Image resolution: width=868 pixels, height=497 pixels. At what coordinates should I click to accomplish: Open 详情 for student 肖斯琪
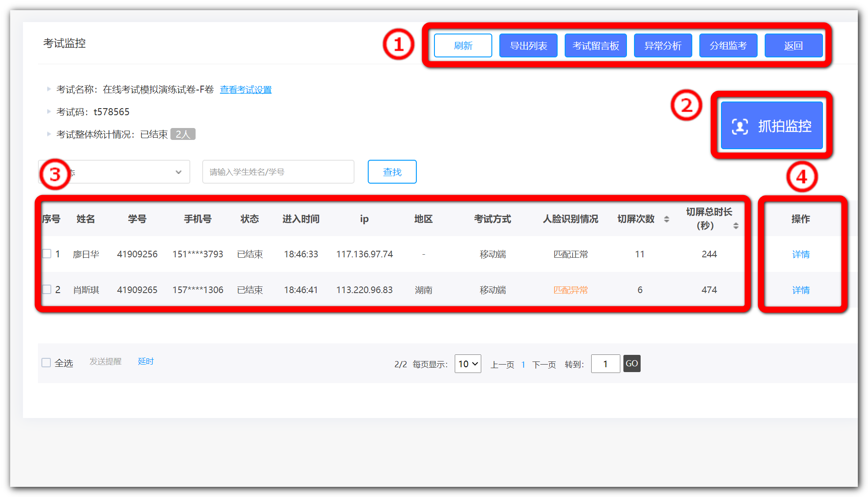[x=800, y=290]
